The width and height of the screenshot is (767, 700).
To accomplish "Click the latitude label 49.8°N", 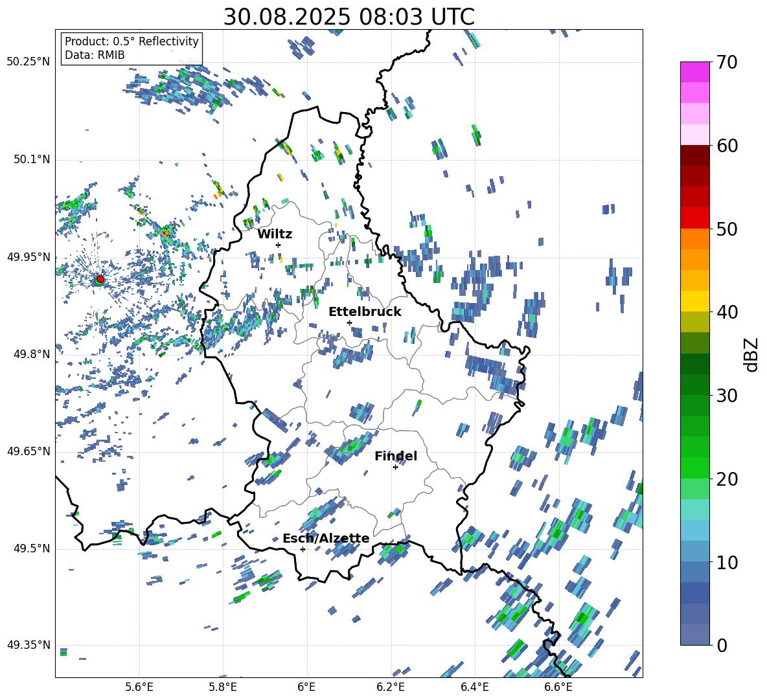I will coord(32,354).
